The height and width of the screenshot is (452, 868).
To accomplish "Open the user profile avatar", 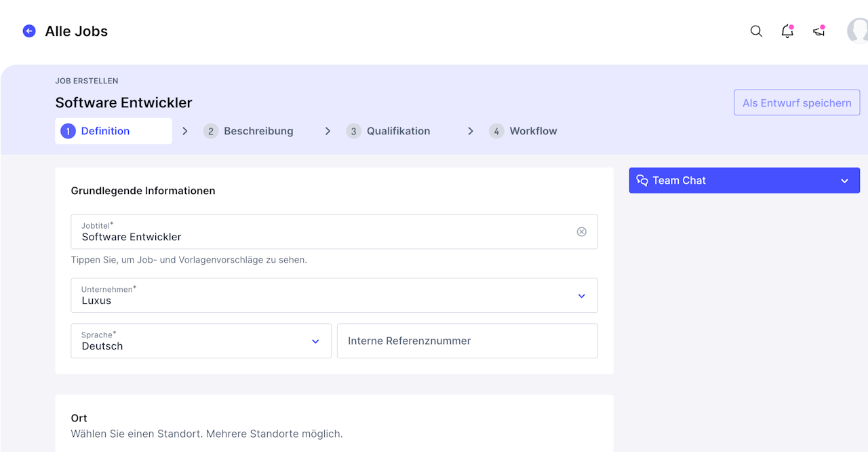I will [x=859, y=31].
